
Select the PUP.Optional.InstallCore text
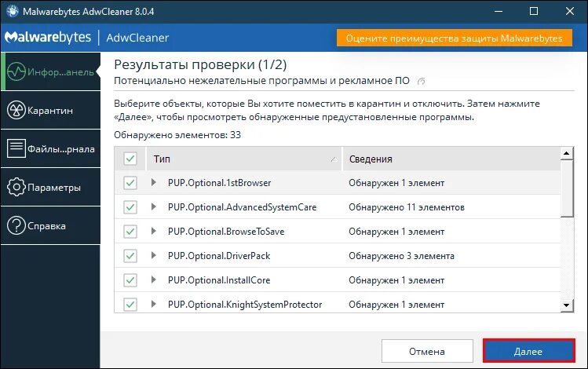219,280
